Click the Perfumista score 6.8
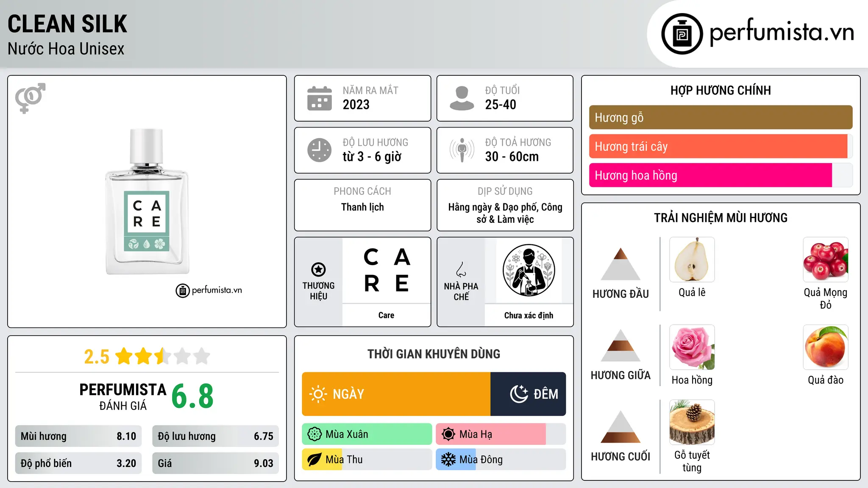868x488 pixels. click(x=192, y=396)
